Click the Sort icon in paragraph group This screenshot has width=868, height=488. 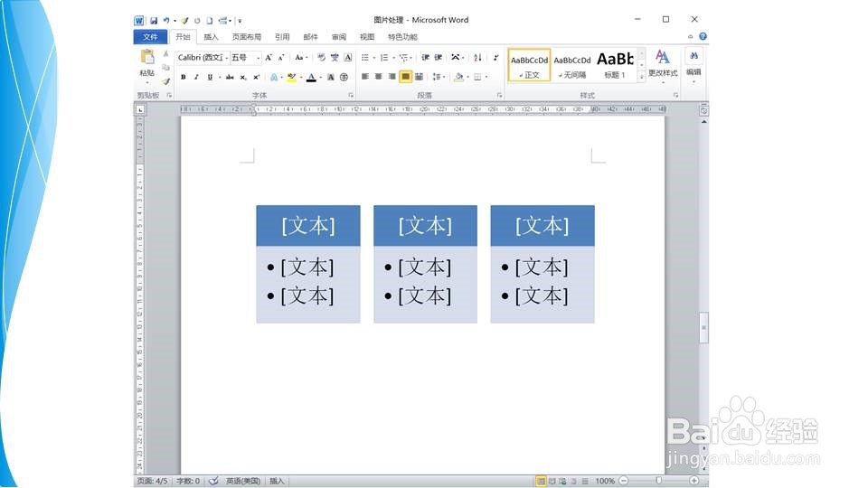click(477, 58)
